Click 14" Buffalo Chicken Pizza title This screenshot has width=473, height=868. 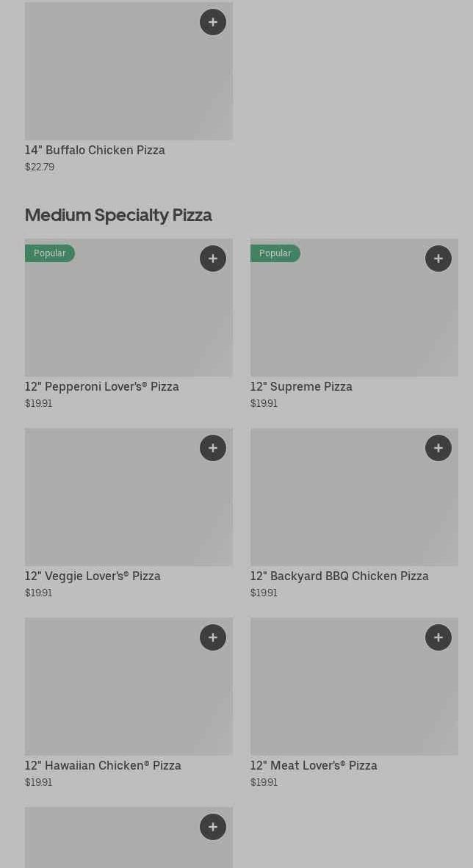point(95,151)
